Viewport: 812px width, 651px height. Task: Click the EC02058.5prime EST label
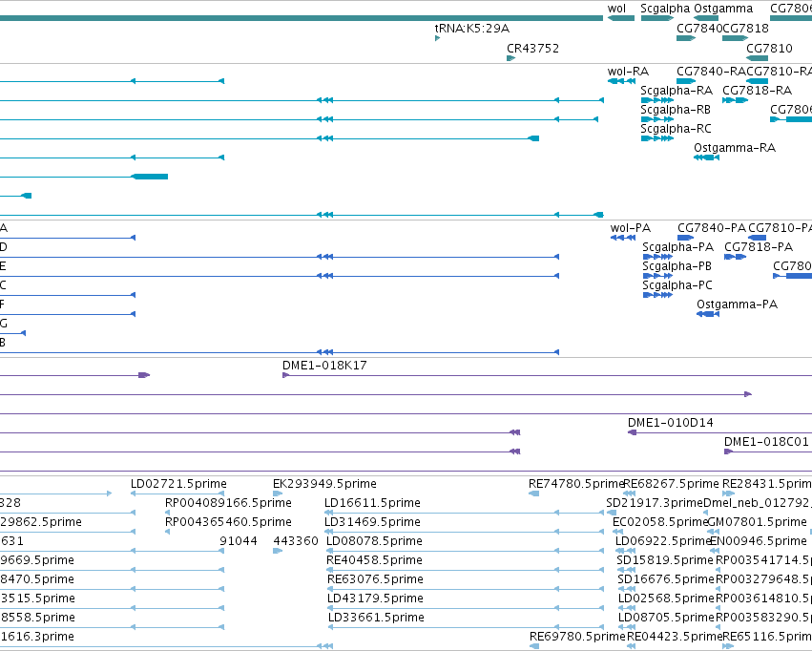(x=659, y=522)
